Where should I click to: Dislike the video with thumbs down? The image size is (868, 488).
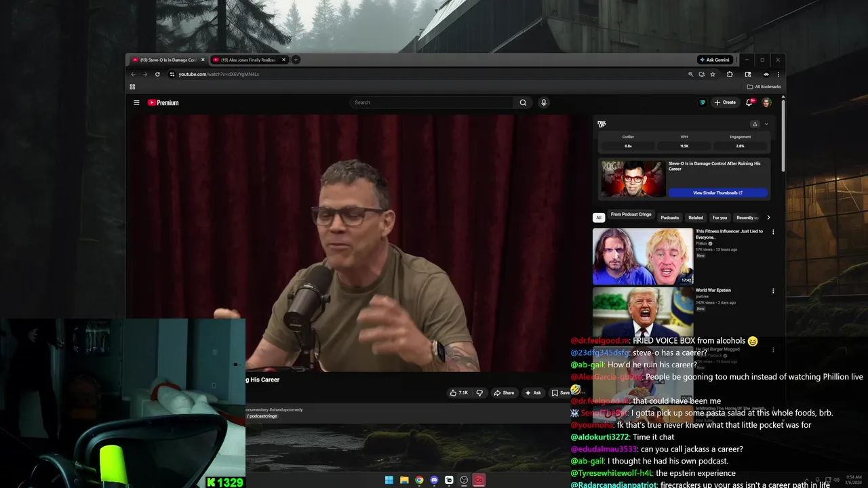tap(479, 392)
